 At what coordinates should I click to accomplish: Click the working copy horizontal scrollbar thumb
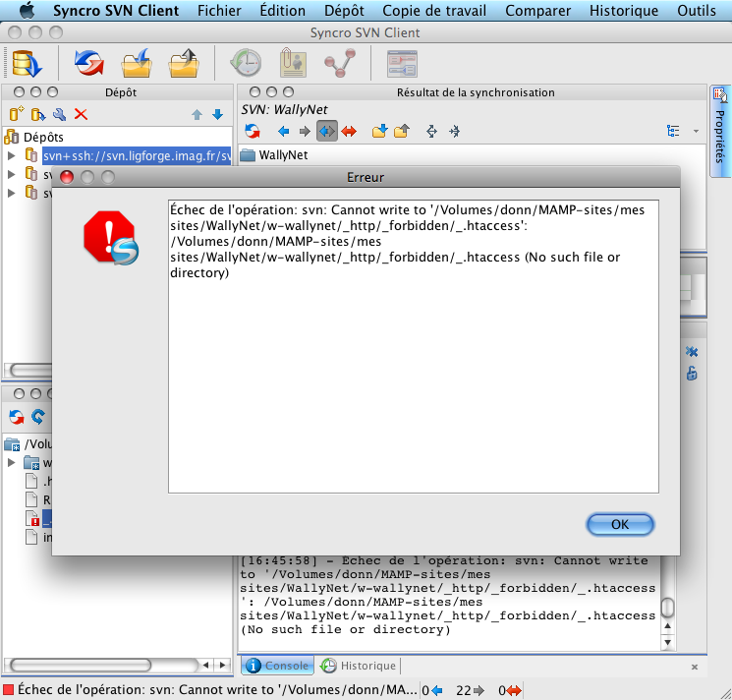pos(81,665)
